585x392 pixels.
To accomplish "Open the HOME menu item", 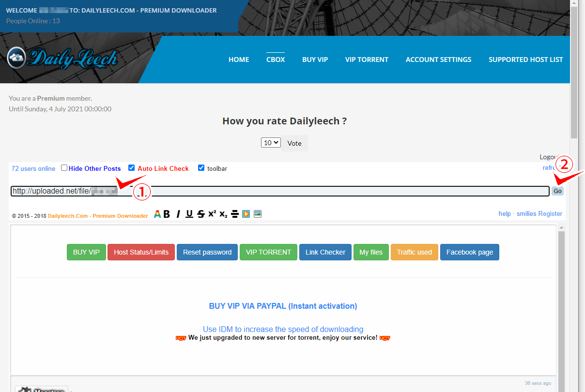I will point(239,60).
